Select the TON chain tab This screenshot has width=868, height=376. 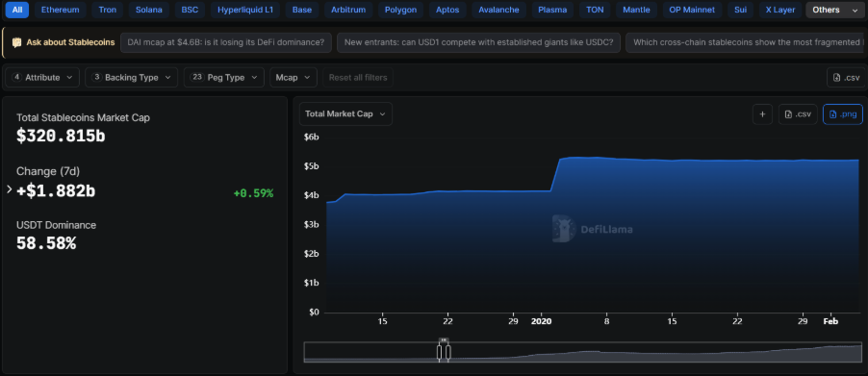(595, 10)
